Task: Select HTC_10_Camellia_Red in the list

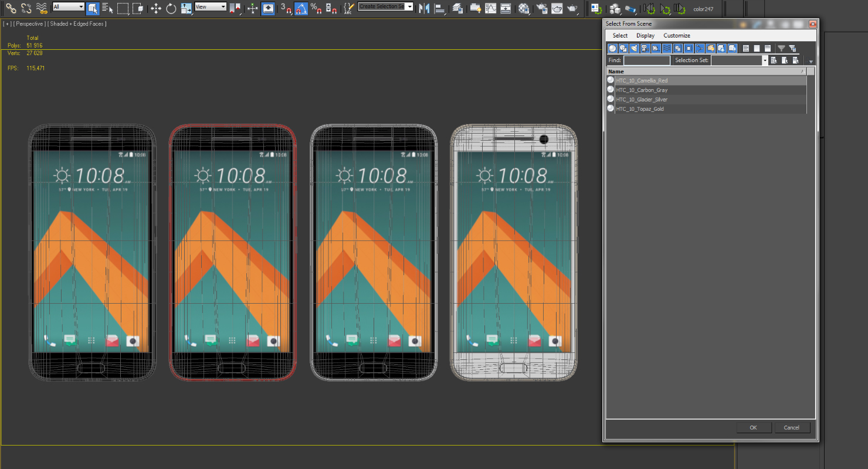Action: (x=706, y=80)
